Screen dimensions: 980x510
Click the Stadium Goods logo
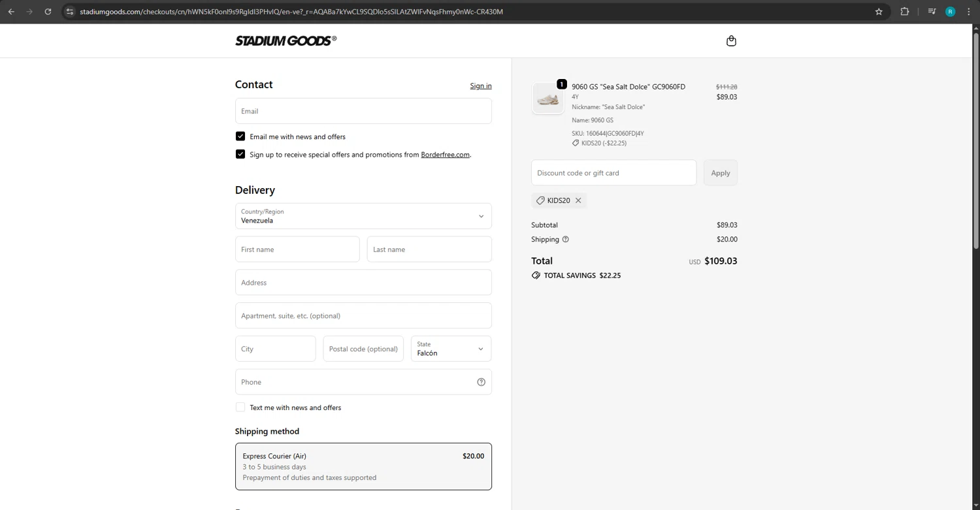click(286, 40)
